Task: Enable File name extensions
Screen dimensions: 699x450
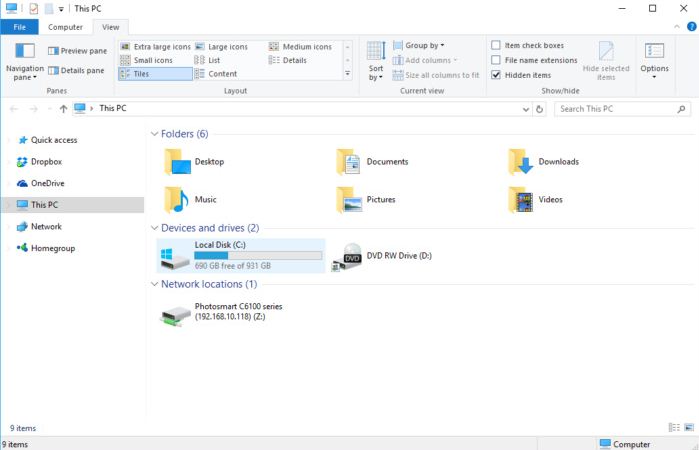Action: pos(534,60)
